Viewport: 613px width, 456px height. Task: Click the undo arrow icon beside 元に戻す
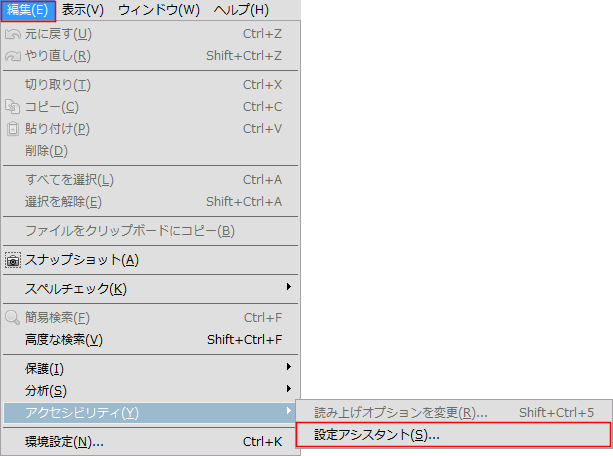(x=13, y=34)
